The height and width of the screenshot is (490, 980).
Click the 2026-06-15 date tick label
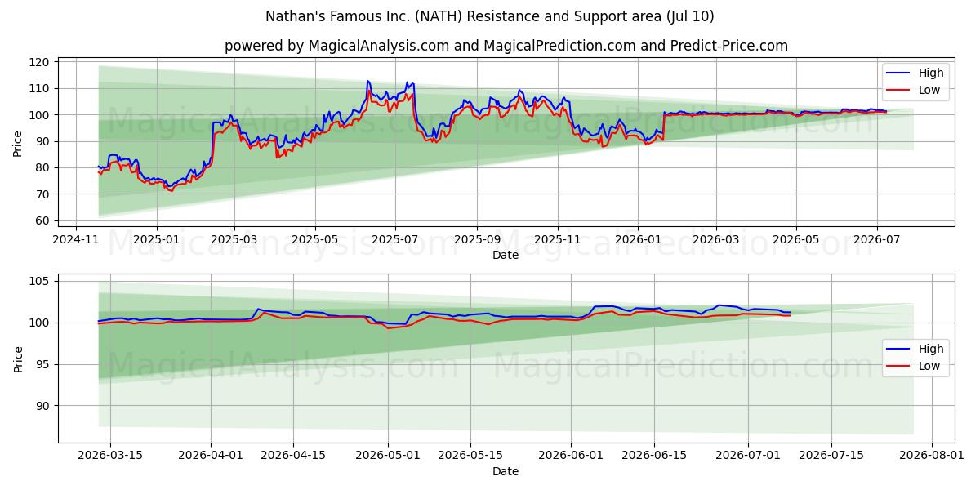(x=653, y=457)
